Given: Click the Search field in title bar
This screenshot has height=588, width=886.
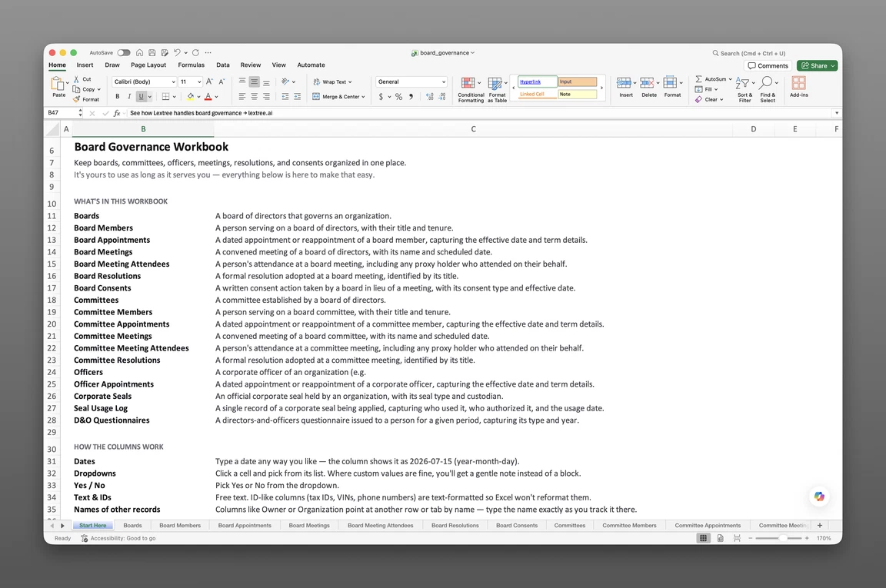Looking at the screenshot, I should (748, 53).
